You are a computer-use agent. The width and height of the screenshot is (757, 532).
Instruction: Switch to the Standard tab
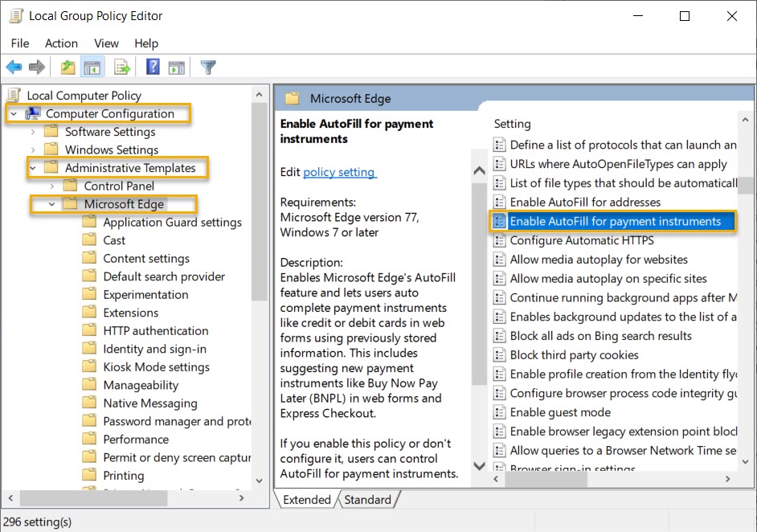pyautogui.click(x=368, y=499)
